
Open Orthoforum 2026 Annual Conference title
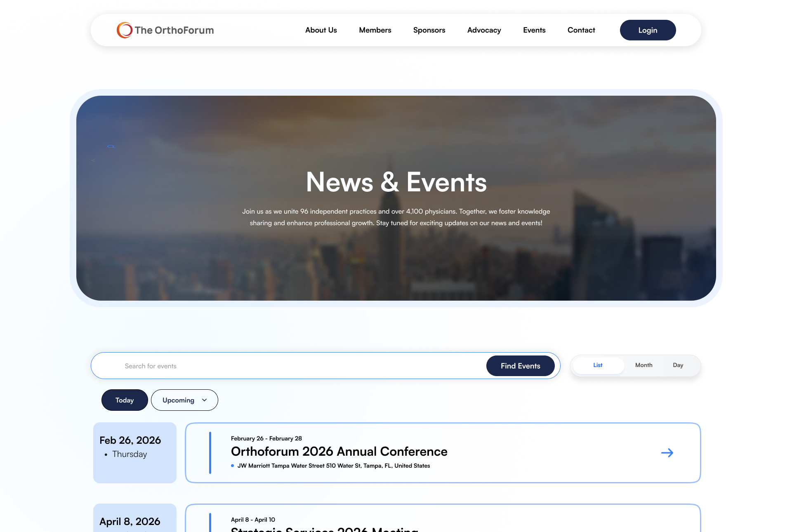click(x=339, y=452)
